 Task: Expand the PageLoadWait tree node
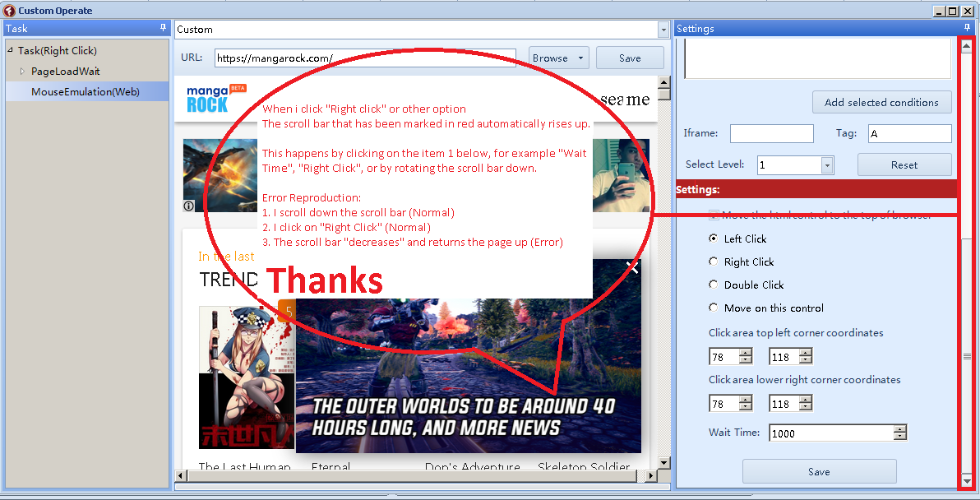23,71
